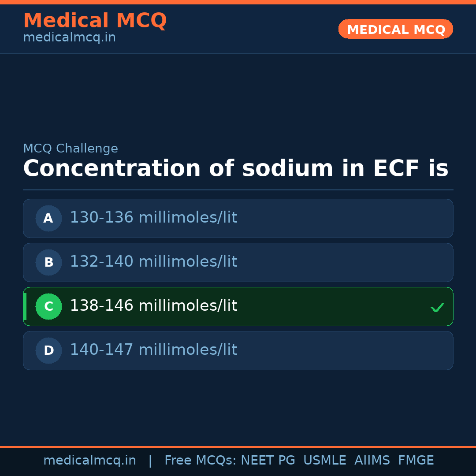
Task: Choose the 132-140 millimoles/lit option
Action: [x=153, y=262]
